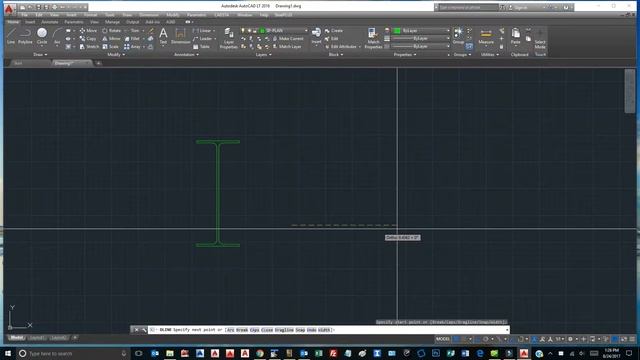Switch to the Model layout tab
The width and height of the screenshot is (640, 360).
pos(16,338)
